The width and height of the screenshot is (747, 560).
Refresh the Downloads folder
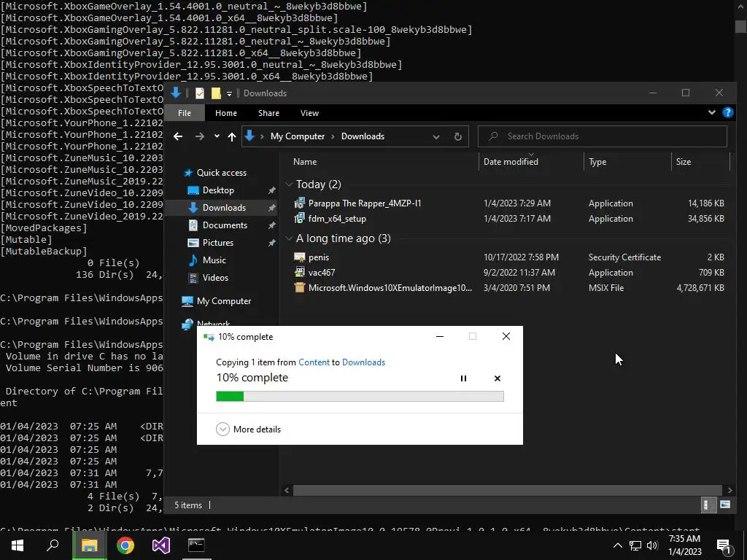(458, 136)
